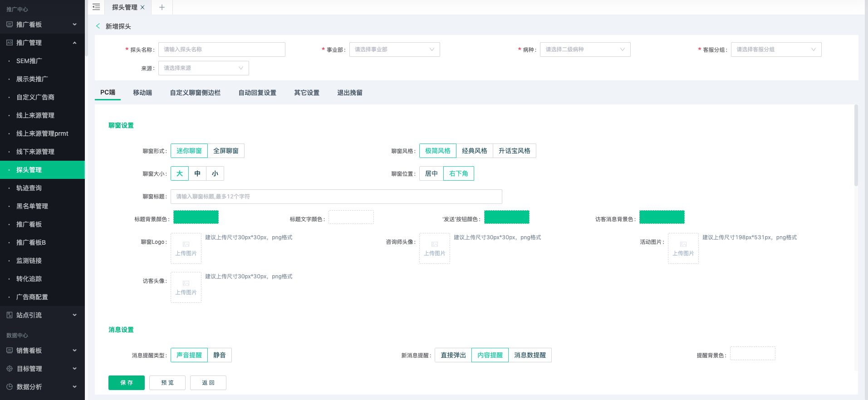This screenshot has height=400, width=868.
Task: Add a new tab with the plus icon
Action: pyautogui.click(x=162, y=7)
